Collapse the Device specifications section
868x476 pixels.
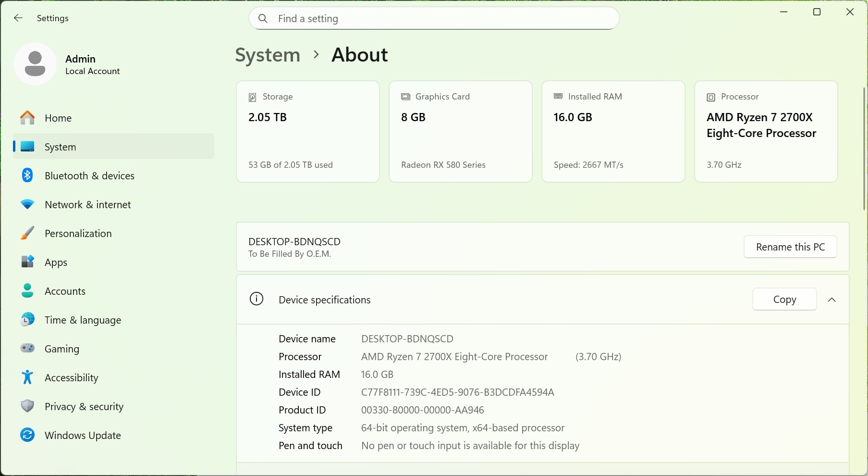coord(832,300)
